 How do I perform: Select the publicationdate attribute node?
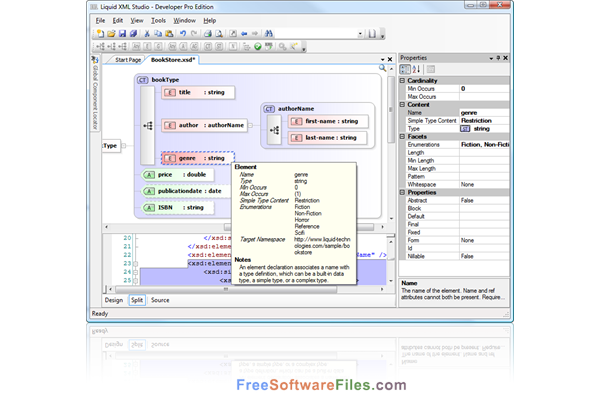pos(187,191)
